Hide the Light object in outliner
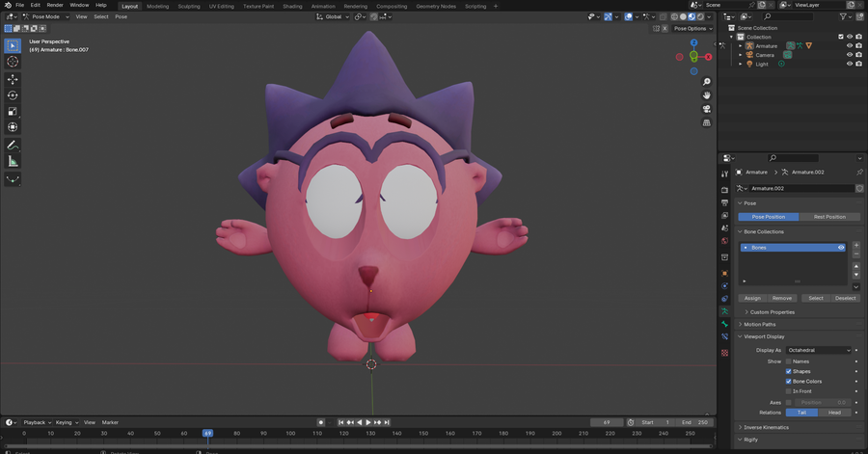868x454 pixels. (x=849, y=64)
